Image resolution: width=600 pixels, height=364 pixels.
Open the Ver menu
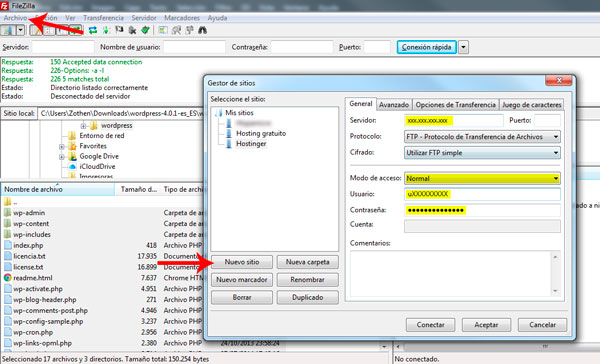70,18
